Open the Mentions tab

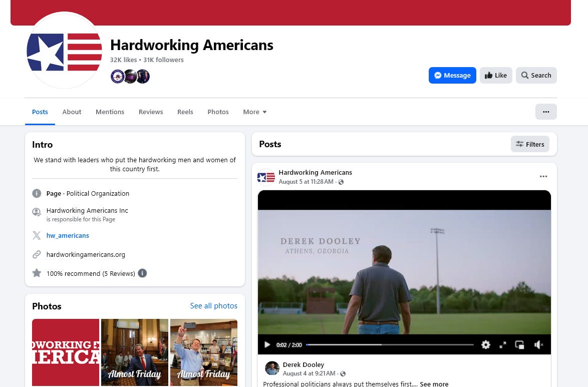pyautogui.click(x=110, y=112)
